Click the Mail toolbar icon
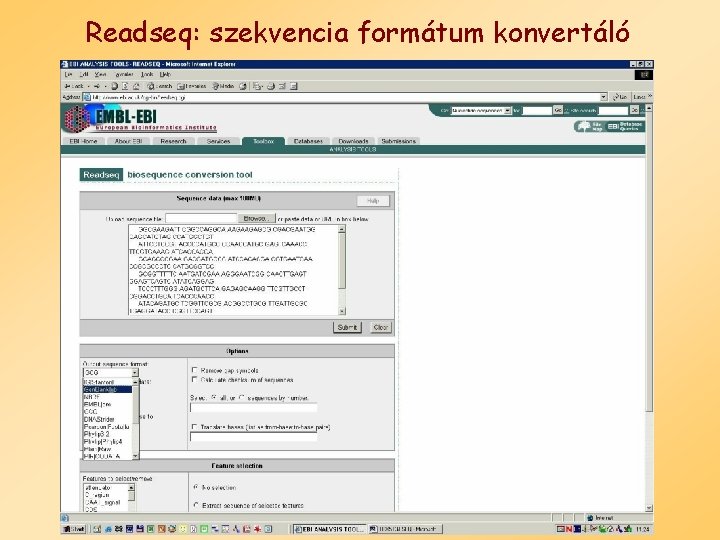The image size is (720, 540). click(x=258, y=86)
